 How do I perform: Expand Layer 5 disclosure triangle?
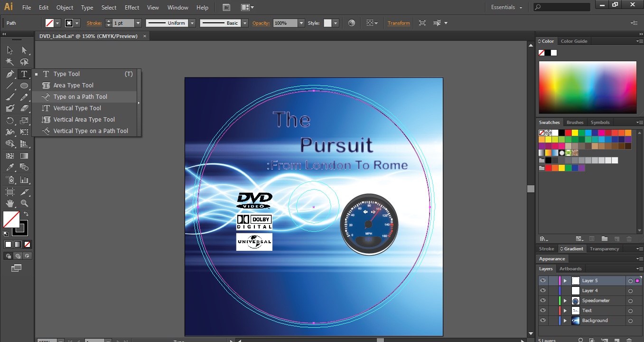565,281
